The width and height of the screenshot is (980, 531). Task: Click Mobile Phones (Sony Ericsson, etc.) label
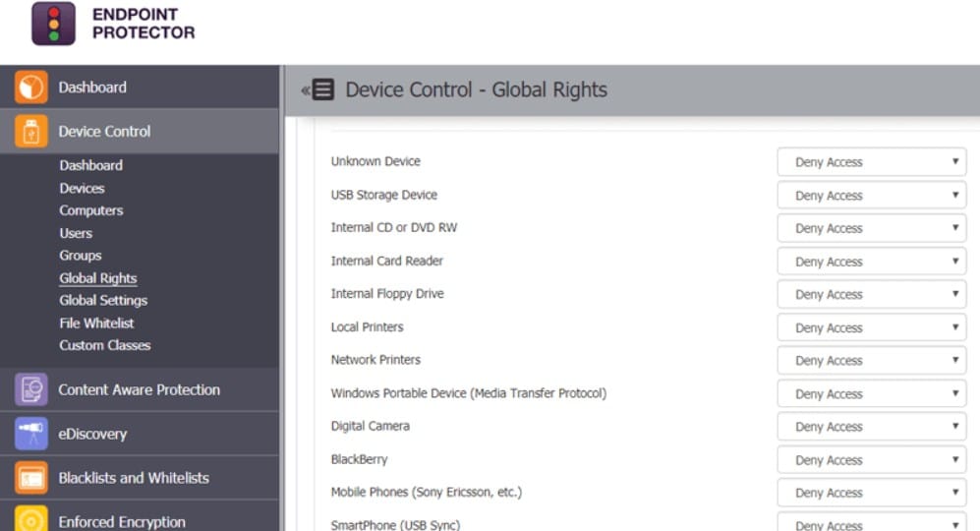coord(427,493)
